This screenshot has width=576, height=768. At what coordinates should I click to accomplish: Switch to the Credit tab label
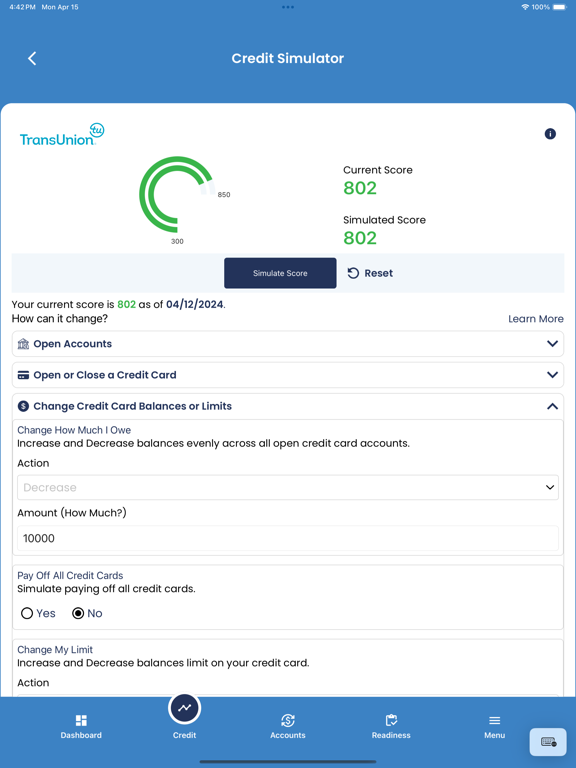pos(185,735)
